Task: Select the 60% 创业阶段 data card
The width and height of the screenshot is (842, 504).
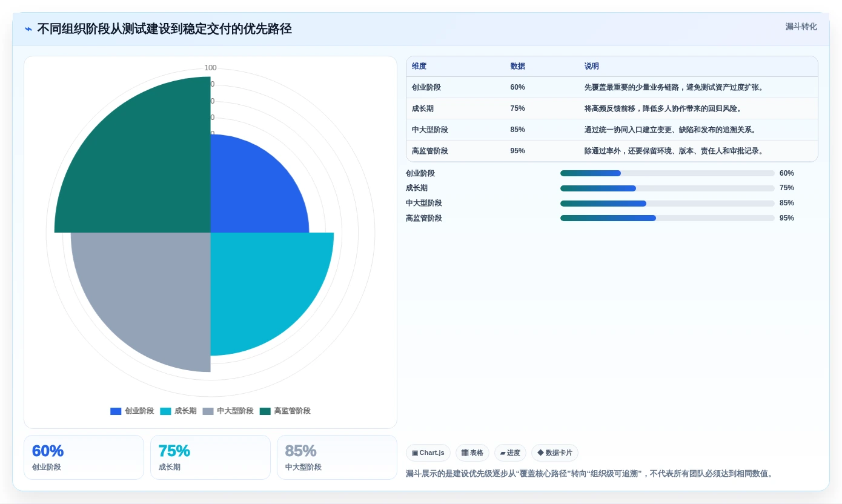Action: click(x=84, y=457)
